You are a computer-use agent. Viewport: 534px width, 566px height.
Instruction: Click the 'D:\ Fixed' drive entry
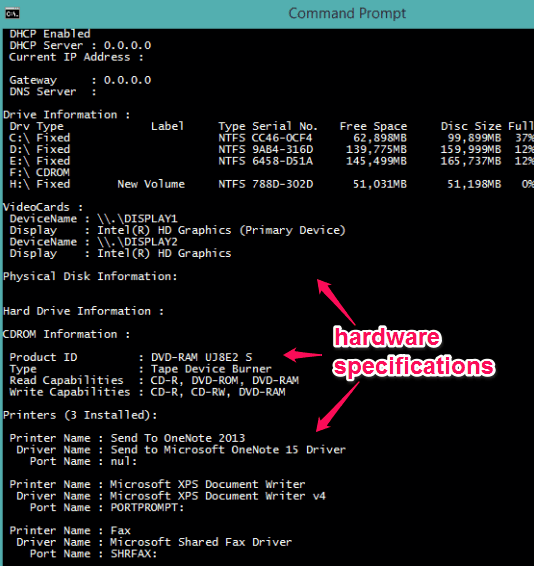pos(40,149)
